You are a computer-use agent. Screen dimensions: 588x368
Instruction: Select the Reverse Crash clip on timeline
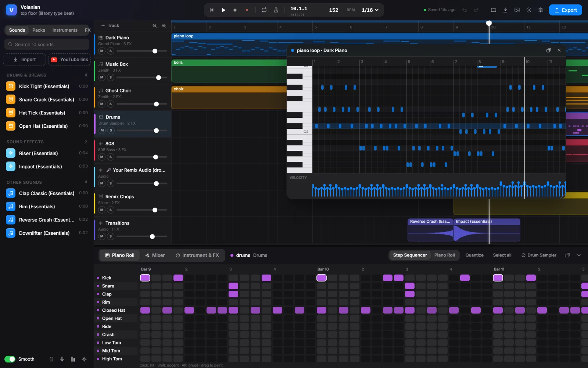[430, 230]
